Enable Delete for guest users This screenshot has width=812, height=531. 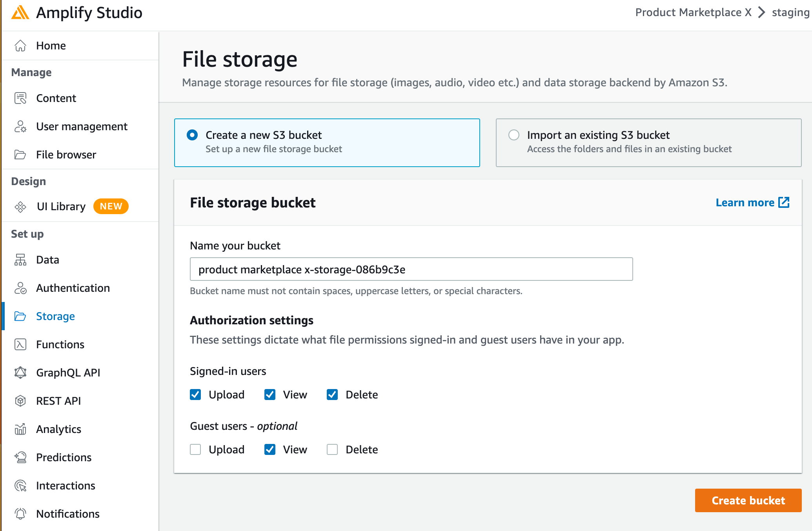332,449
